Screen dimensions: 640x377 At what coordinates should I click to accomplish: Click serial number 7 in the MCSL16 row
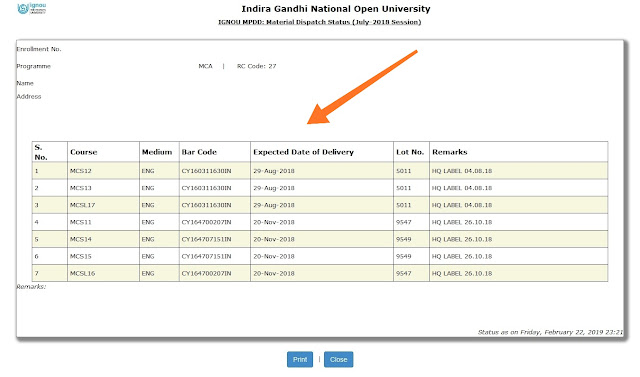click(x=37, y=274)
